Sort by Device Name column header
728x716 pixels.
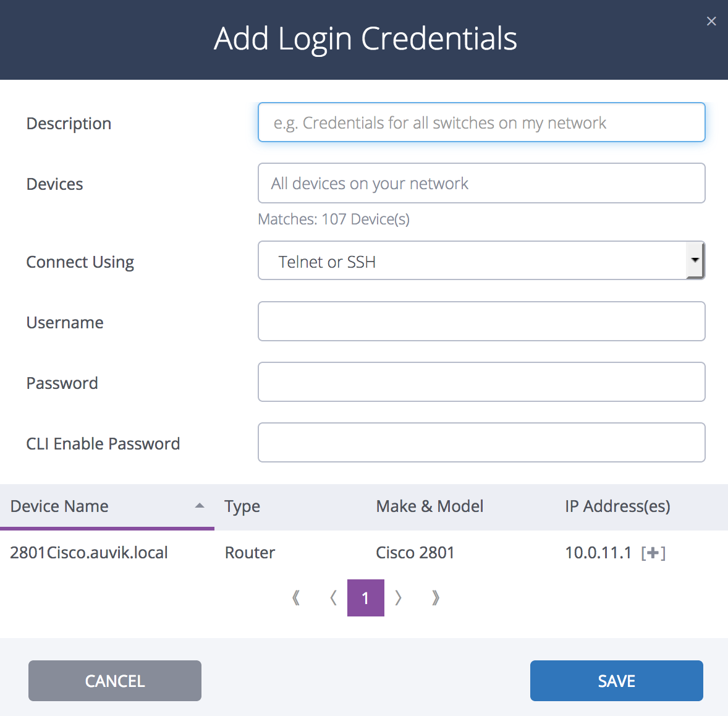(x=60, y=506)
